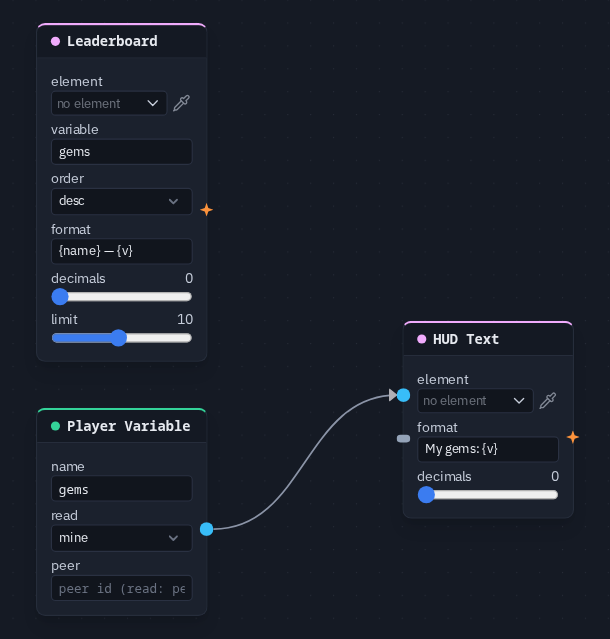The image size is (610, 639).
Task: Click the Leaderboard decimals slider handle
Action: (60, 297)
